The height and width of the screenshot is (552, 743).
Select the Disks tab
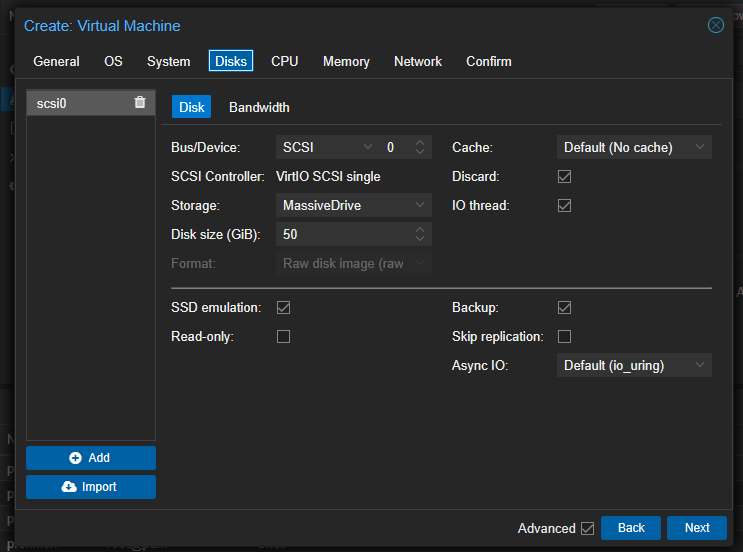[x=231, y=61]
